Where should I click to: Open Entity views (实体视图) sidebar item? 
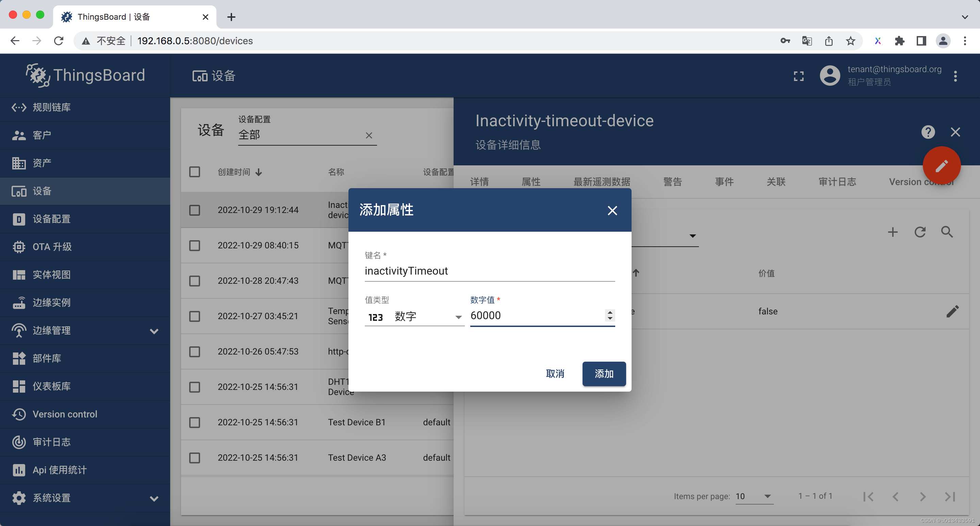(85, 275)
